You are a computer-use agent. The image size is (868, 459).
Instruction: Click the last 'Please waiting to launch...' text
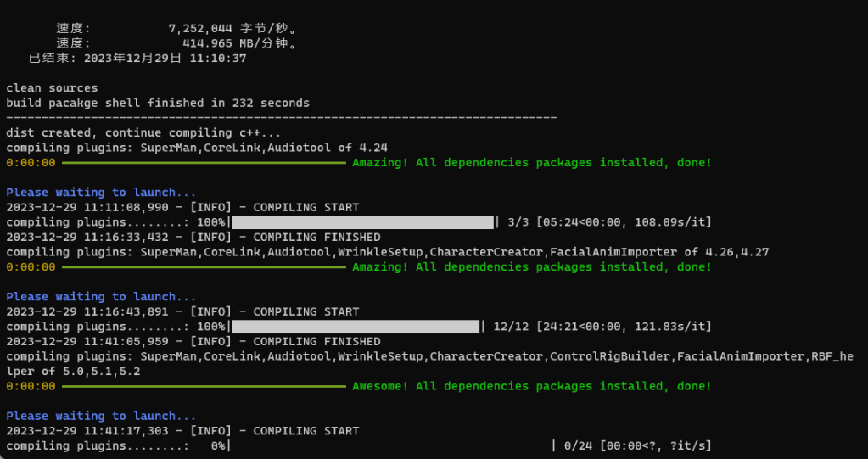pyautogui.click(x=101, y=416)
